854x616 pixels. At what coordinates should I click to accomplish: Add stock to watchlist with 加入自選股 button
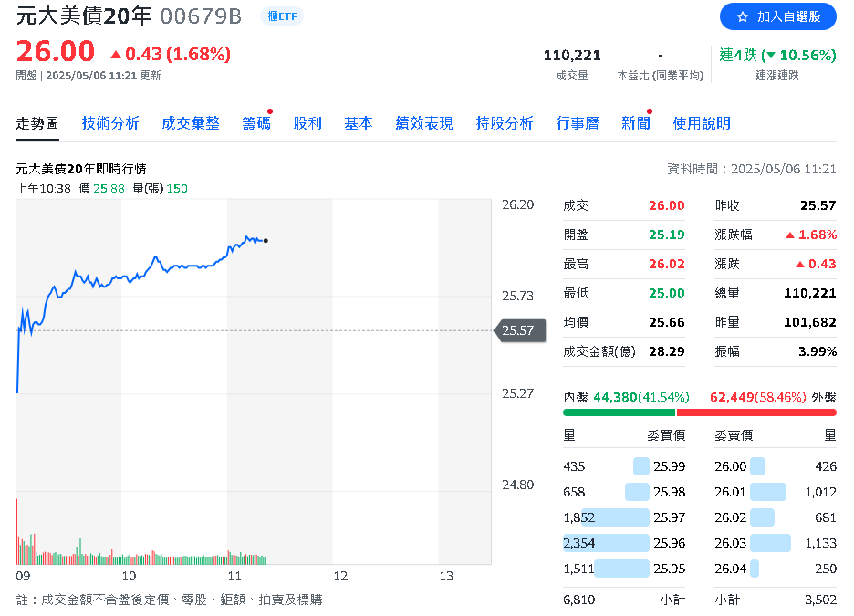(x=777, y=17)
